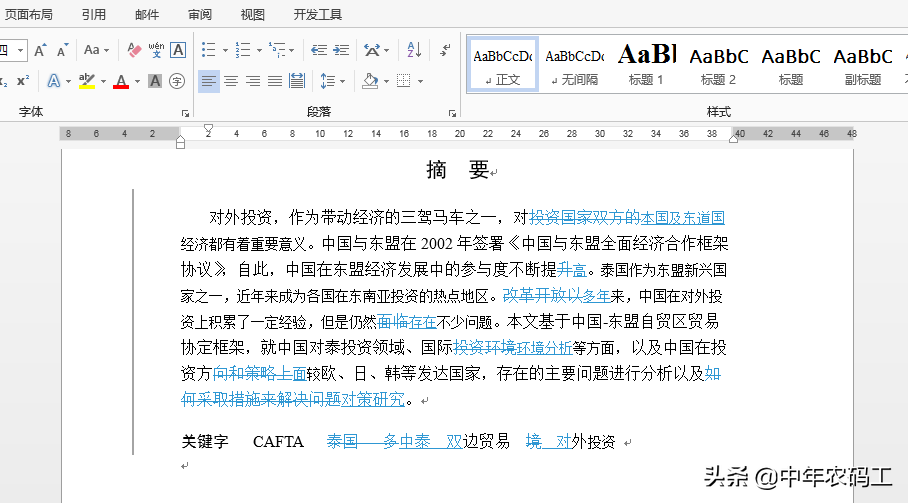Click the Line Spacing icon
This screenshot has width=908, height=503.
[328, 81]
